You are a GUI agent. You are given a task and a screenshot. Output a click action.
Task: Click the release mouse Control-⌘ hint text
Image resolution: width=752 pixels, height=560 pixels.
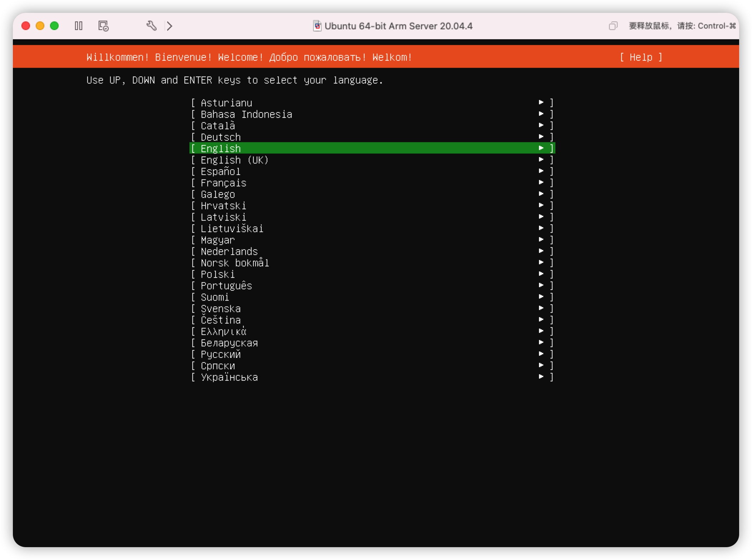pyautogui.click(x=682, y=26)
